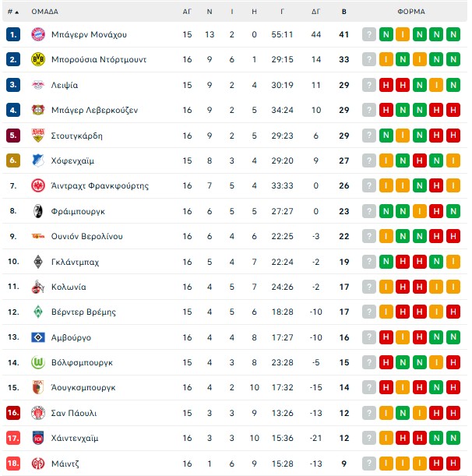Click the Bayern Munich club logo

tap(37, 34)
